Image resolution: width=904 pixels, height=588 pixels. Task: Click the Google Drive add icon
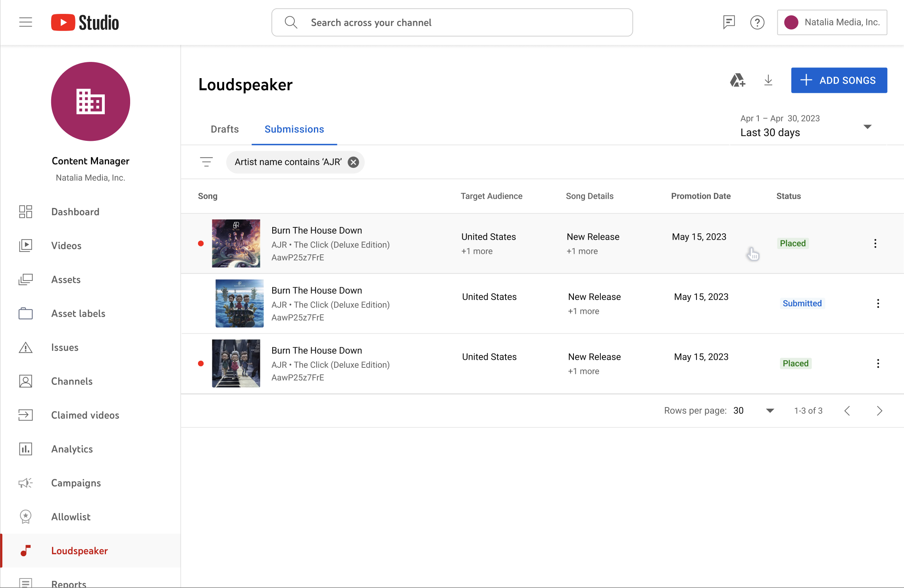point(737,80)
